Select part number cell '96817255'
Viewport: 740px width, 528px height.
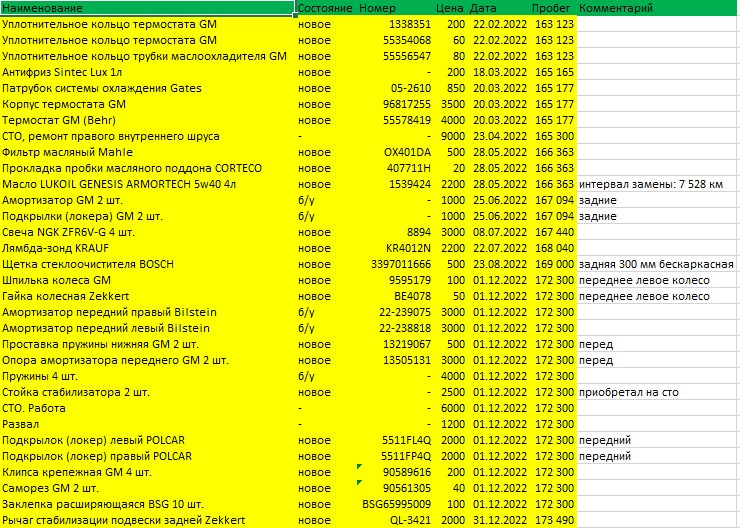click(395, 104)
